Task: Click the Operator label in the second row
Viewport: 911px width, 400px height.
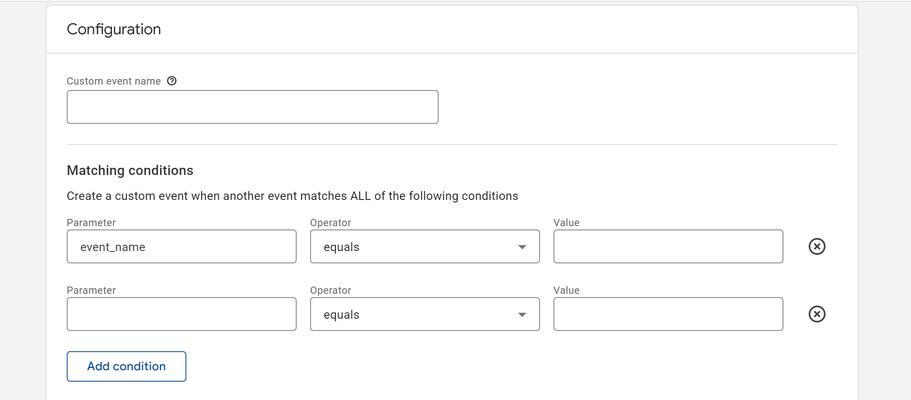Action: click(331, 290)
